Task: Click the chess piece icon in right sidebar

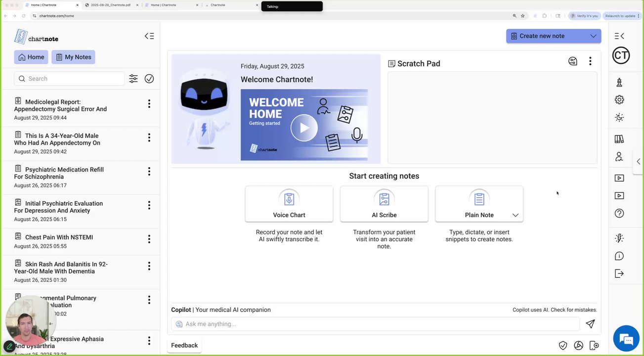Action: point(619,82)
